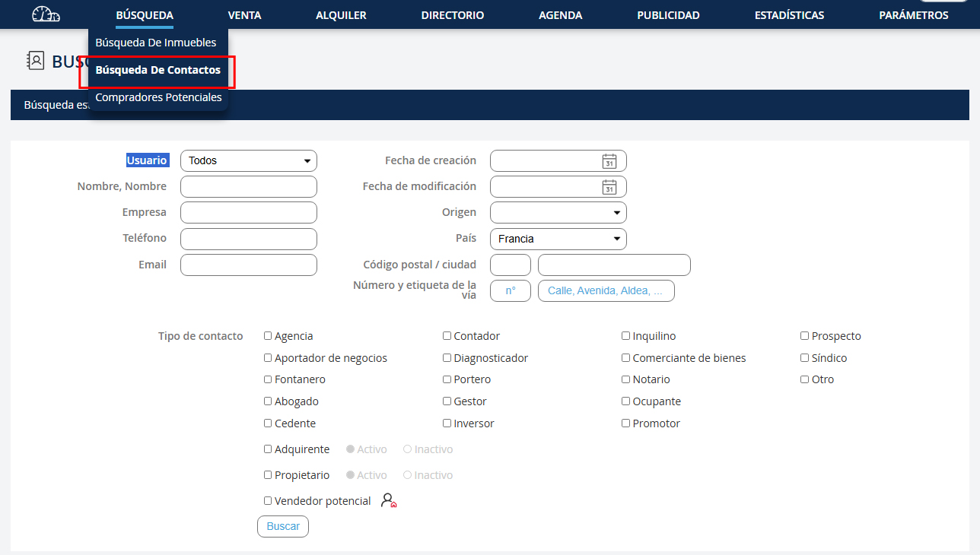Open the País dropdown set to Francia
This screenshot has height=555, width=980.
(x=558, y=239)
